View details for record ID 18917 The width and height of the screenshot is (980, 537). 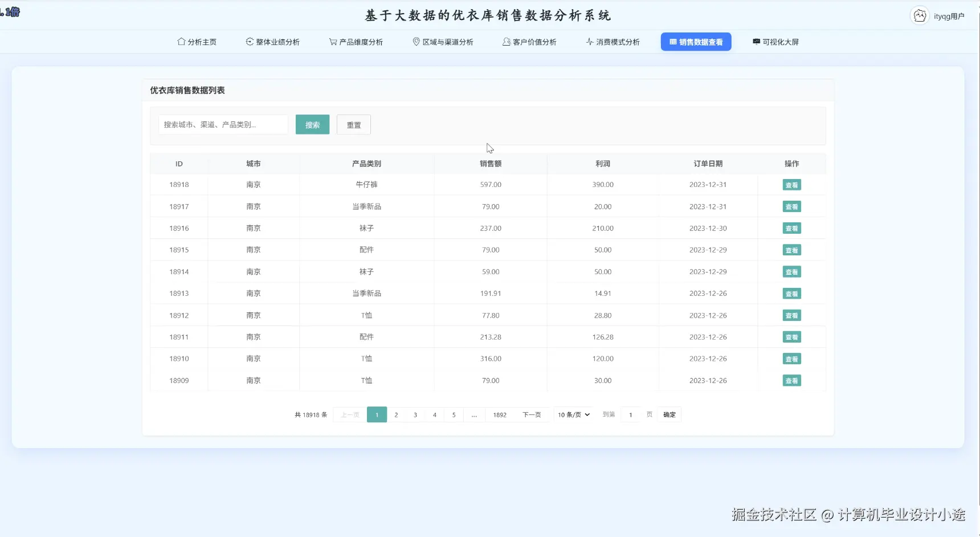[791, 206]
